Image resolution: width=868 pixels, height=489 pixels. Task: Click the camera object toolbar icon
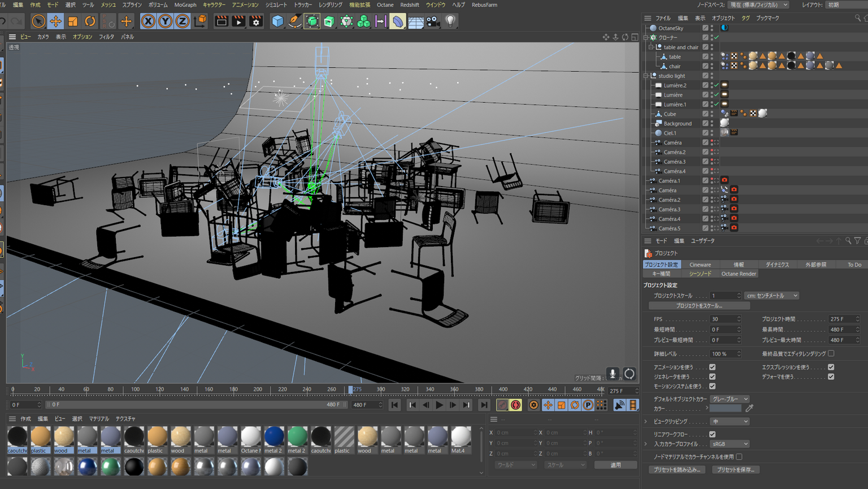coord(433,21)
